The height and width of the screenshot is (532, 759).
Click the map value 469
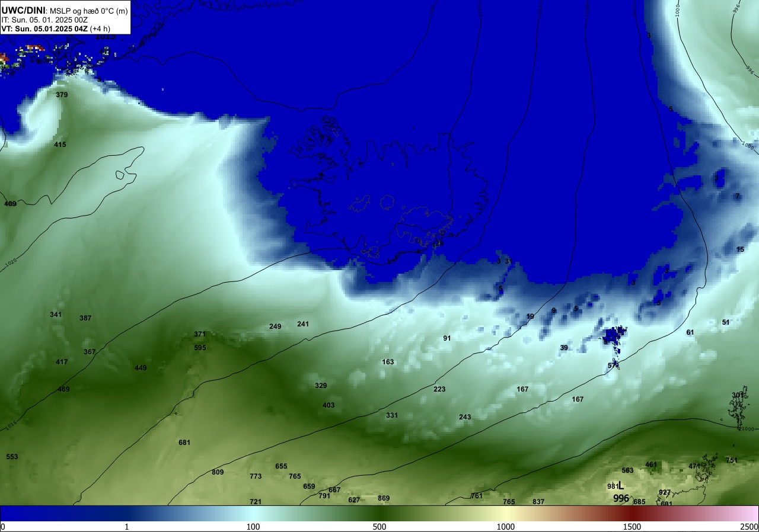tap(63, 389)
